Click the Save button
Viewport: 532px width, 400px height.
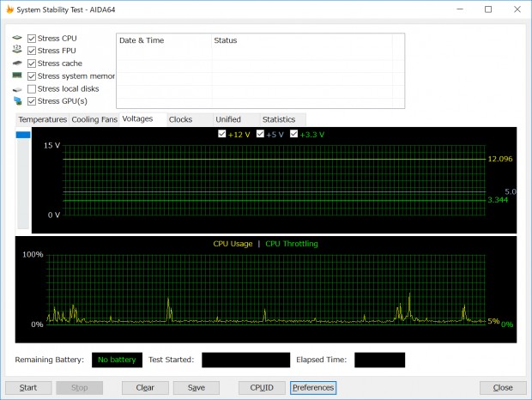click(196, 387)
